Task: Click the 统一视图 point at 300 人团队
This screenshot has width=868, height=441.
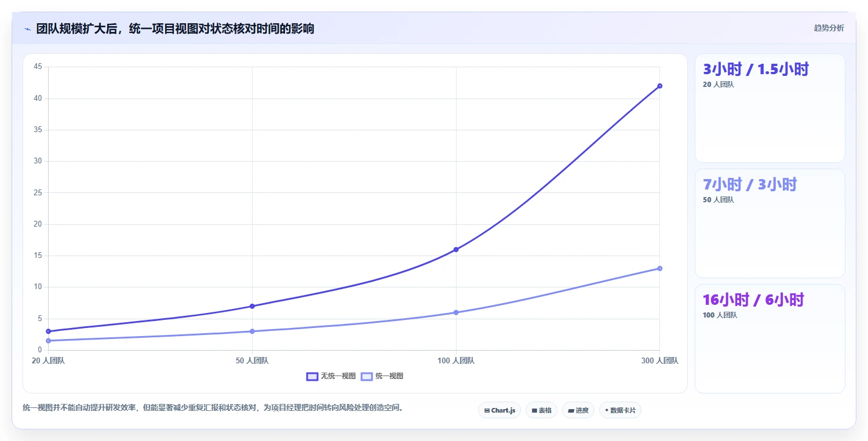Action: pos(659,268)
